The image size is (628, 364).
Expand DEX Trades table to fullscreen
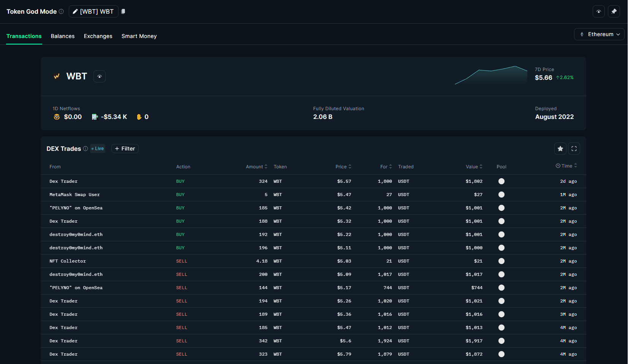coord(574,149)
